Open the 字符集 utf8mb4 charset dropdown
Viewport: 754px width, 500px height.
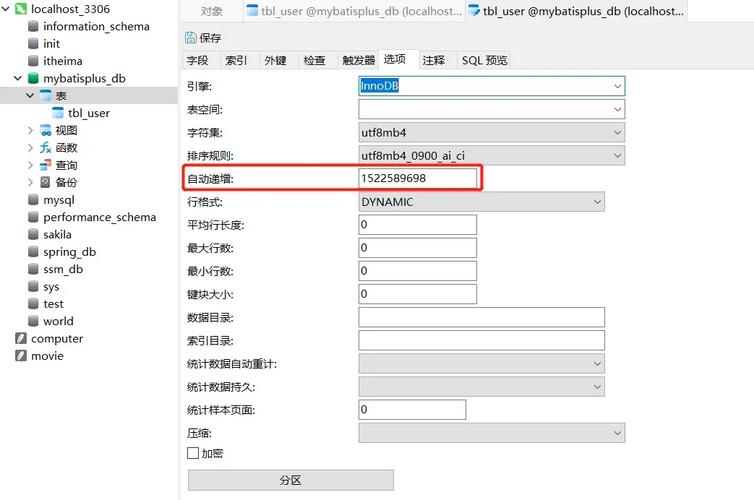(x=617, y=132)
